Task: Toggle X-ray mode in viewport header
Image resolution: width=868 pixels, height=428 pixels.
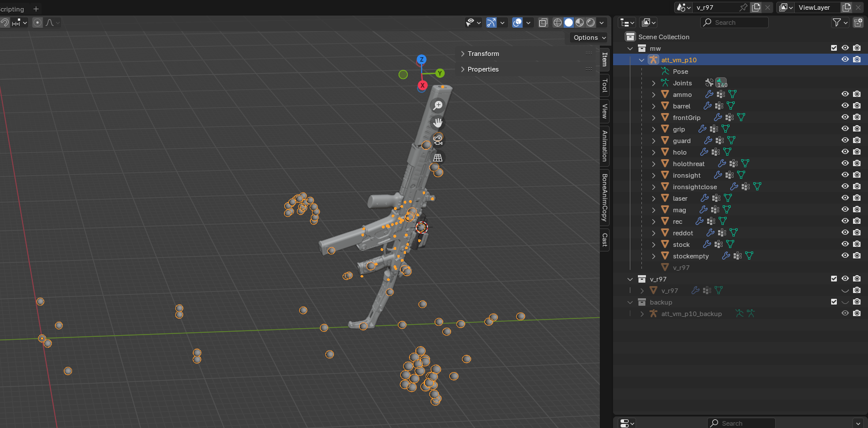Action: coord(543,22)
